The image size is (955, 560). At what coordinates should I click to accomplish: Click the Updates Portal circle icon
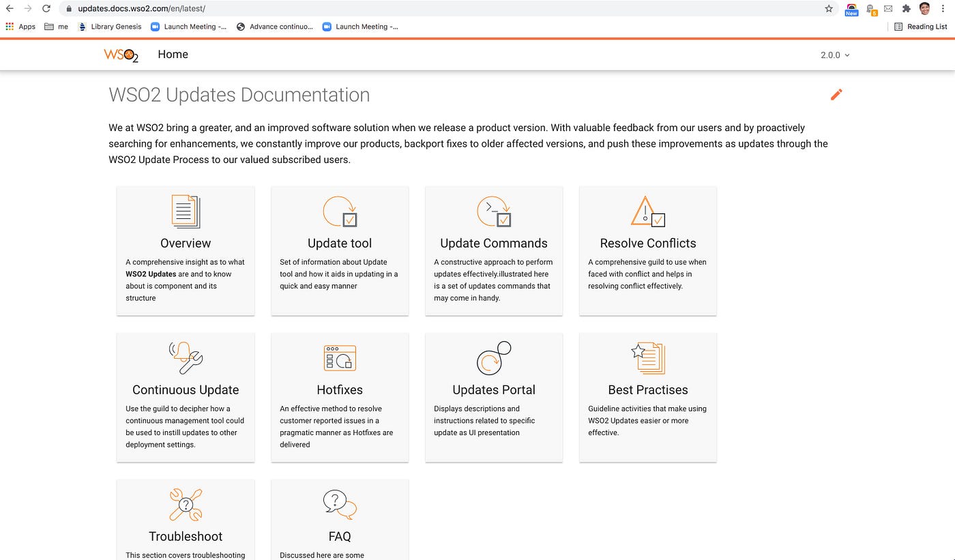(x=494, y=358)
